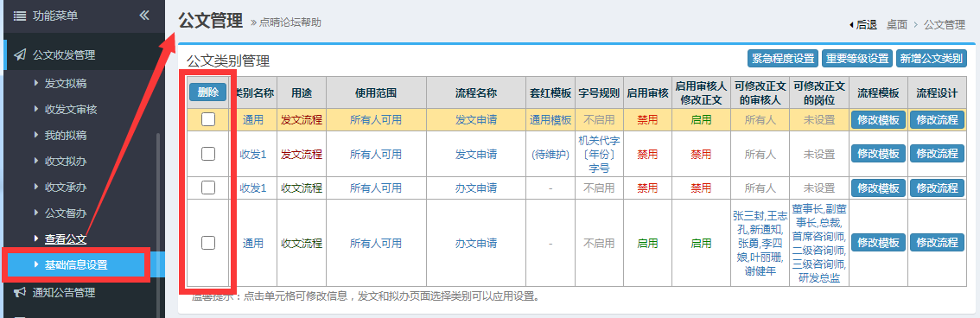The height and width of the screenshot is (318, 980).
Task: Tick checkbox for 收发1 发文流程 row
Action: point(208,154)
